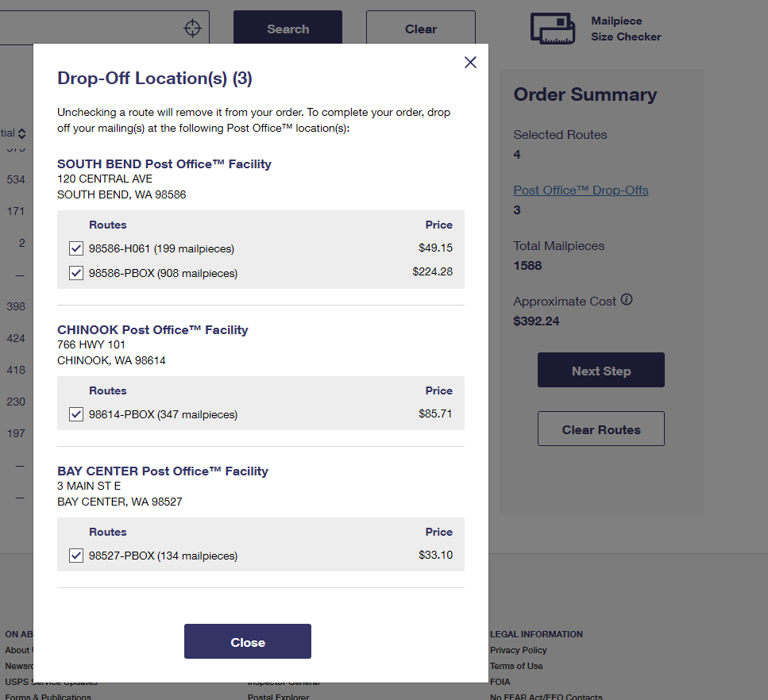Toggle the Residential column sort arrows
This screenshot has height=700, width=768.
pyautogui.click(x=21, y=133)
